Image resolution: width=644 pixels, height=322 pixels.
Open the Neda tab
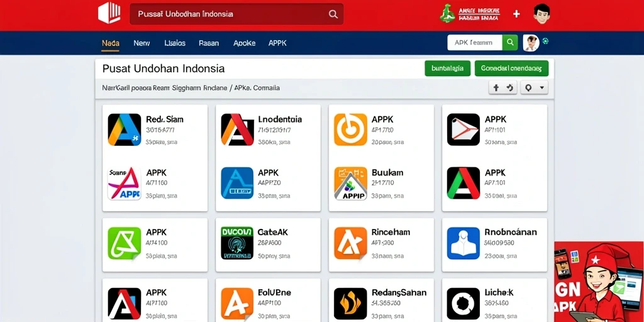(111, 43)
